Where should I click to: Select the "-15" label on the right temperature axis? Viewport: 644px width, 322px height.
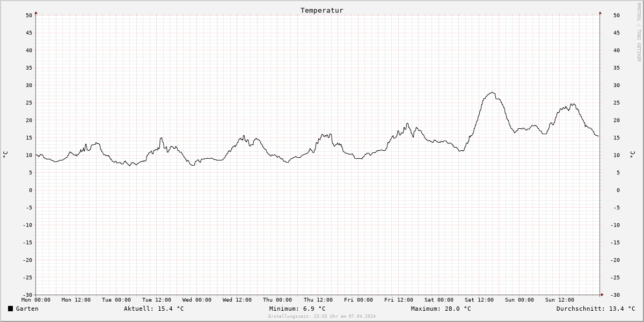615,243
